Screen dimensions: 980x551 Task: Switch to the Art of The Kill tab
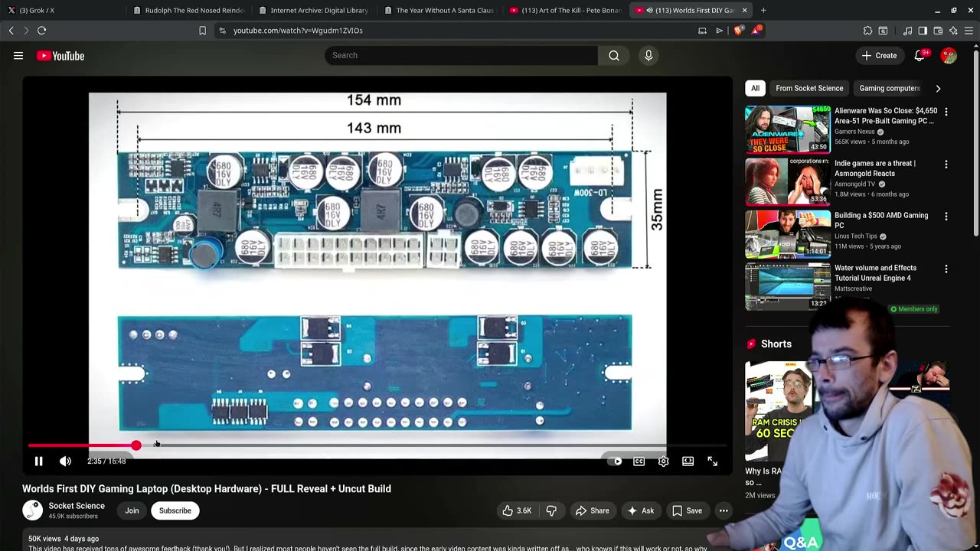pyautogui.click(x=565, y=11)
